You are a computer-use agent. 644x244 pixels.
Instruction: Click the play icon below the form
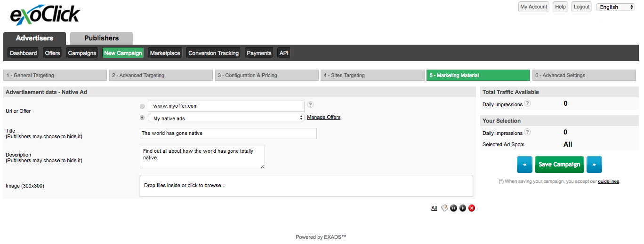[x=463, y=208]
